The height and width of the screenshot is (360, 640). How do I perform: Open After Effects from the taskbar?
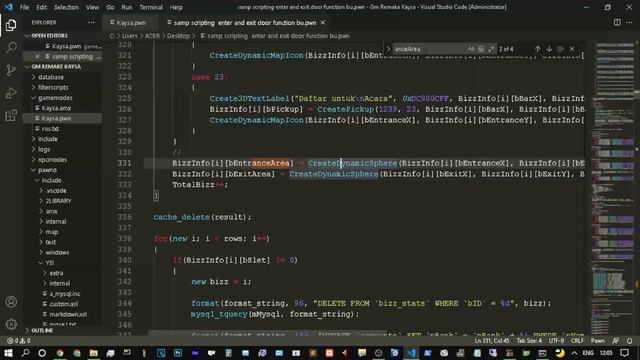click(x=195, y=353)
